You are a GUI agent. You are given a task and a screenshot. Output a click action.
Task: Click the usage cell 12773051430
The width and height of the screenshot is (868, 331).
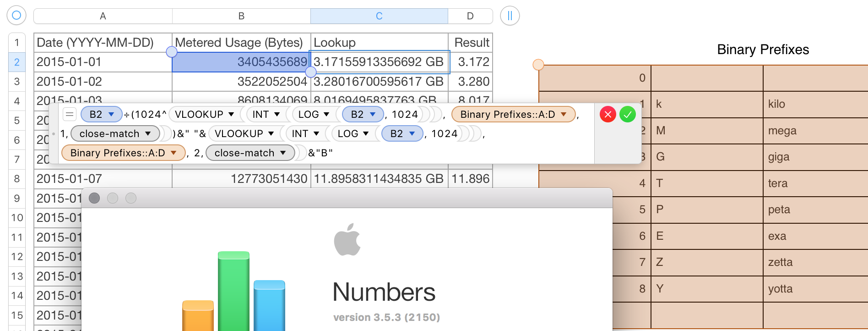[241, 179]
